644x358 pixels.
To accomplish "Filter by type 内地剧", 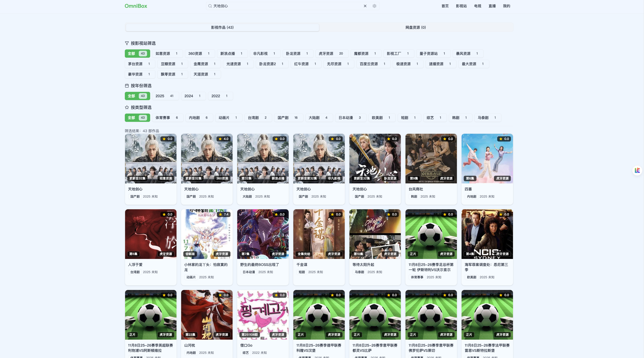I will point(199,118).
